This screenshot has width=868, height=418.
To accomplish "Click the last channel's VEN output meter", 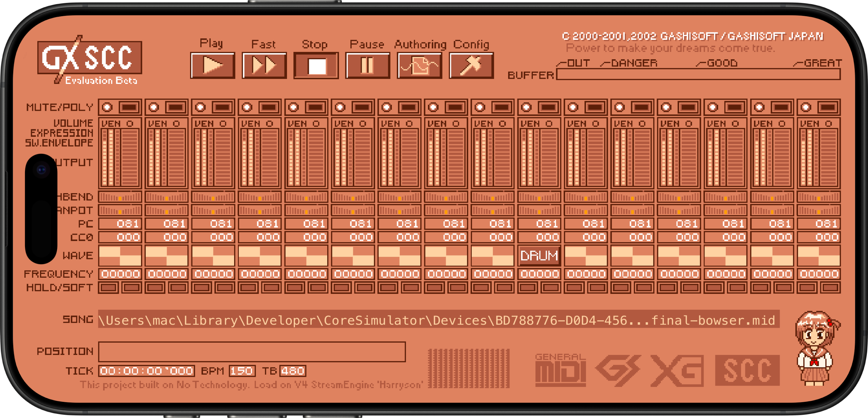I will tap(819, 153).
